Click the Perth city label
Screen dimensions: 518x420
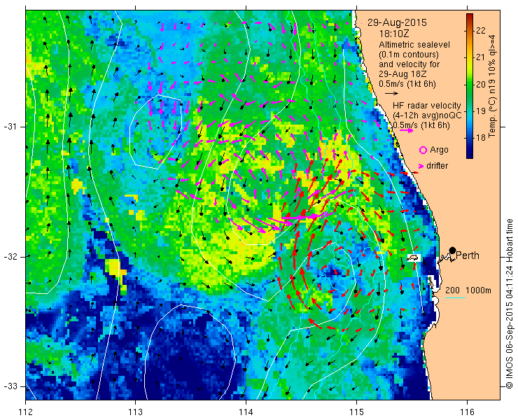click(x=468, y=255)
